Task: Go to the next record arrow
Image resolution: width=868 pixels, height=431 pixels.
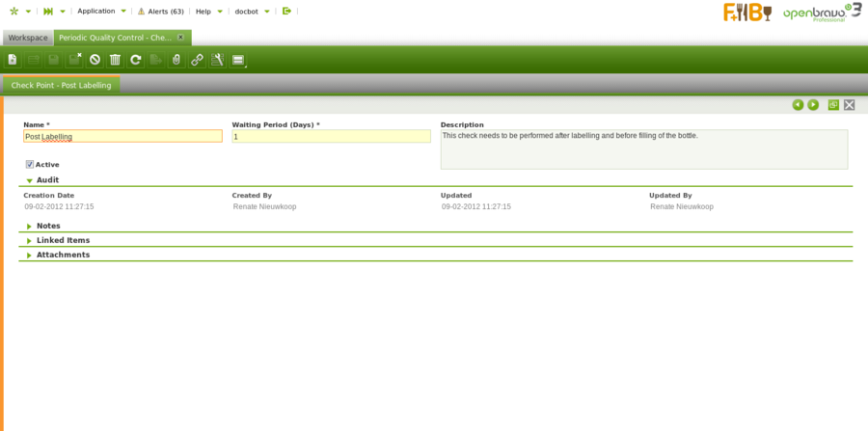Action: coord(813,104)
